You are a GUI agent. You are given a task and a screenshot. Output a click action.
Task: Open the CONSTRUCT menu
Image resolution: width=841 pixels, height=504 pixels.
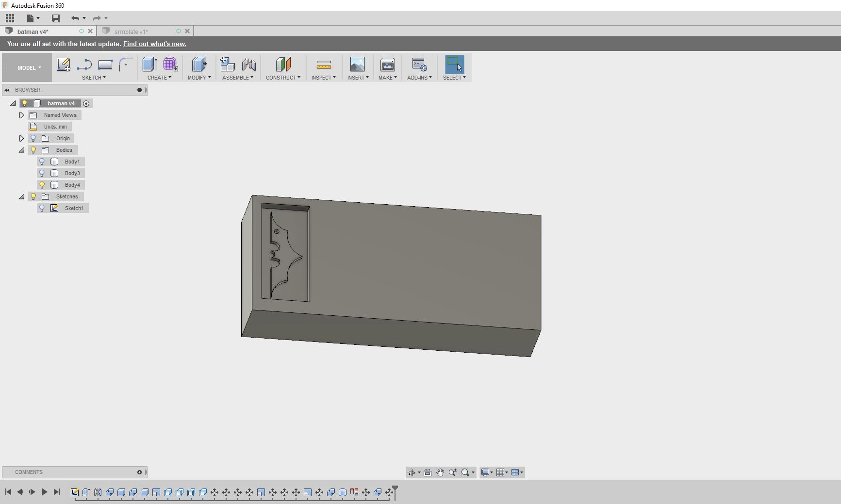(x=283, y=78)
